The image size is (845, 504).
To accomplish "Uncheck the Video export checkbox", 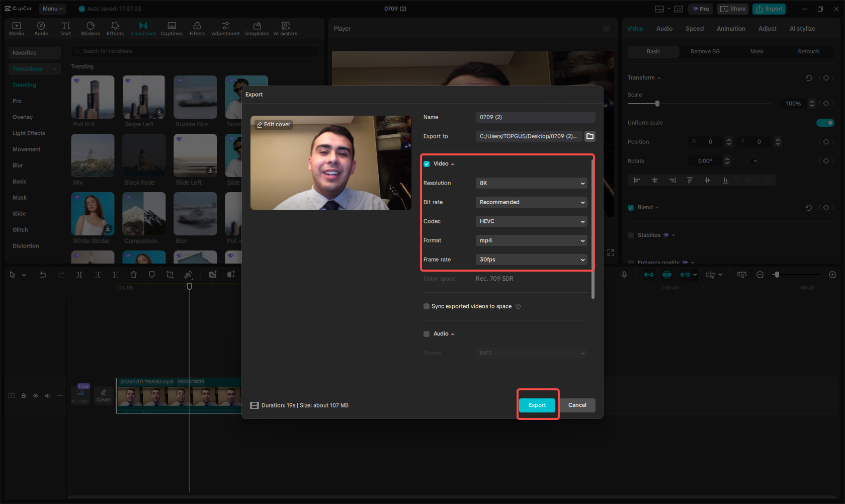I will click(x=426, y=163).
